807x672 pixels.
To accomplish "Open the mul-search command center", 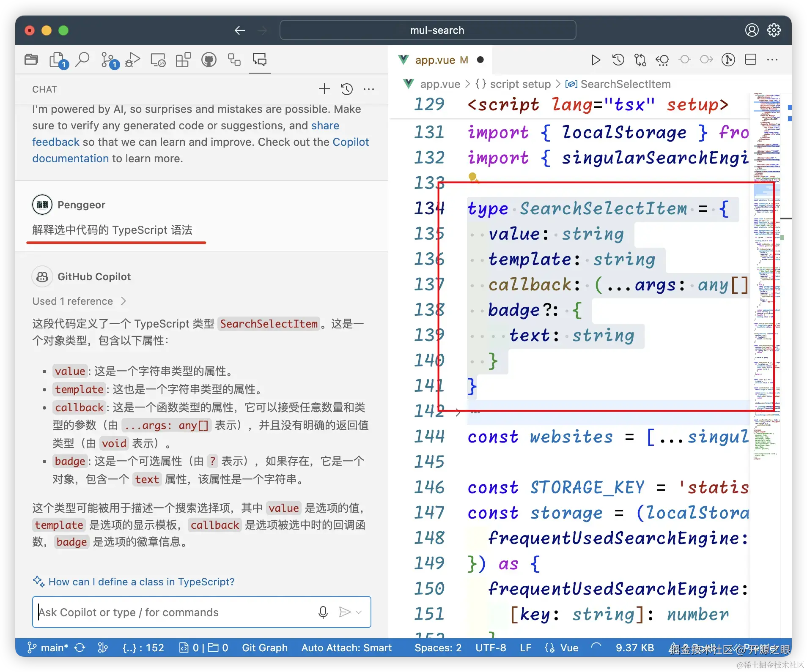I will click(x=428, y=30).
